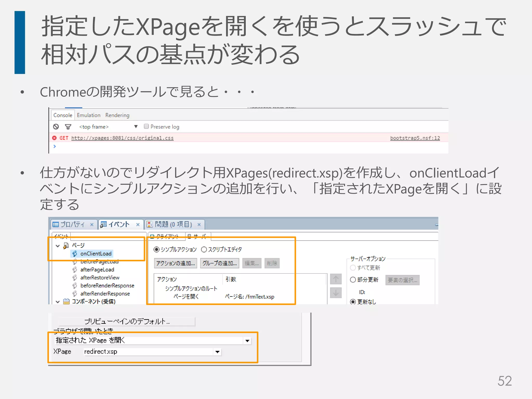Open the XPage redirect.xsp dropdown
532x399 pixels.
tap(217, 352)
